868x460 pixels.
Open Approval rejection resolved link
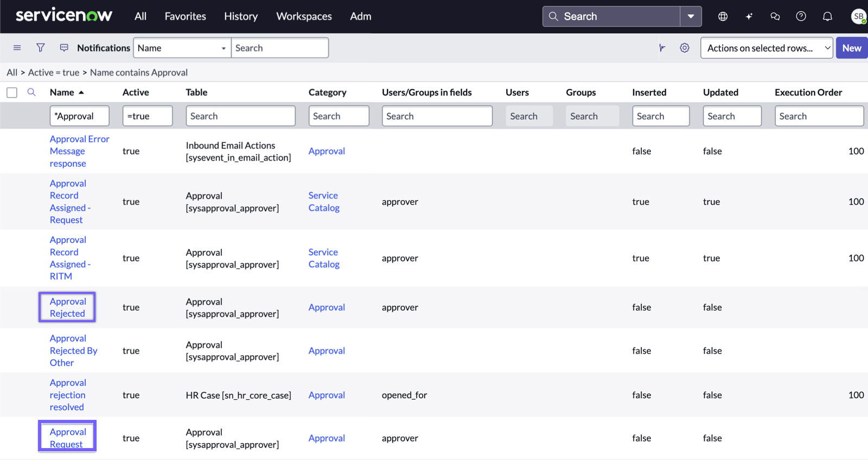pos(68,395)
